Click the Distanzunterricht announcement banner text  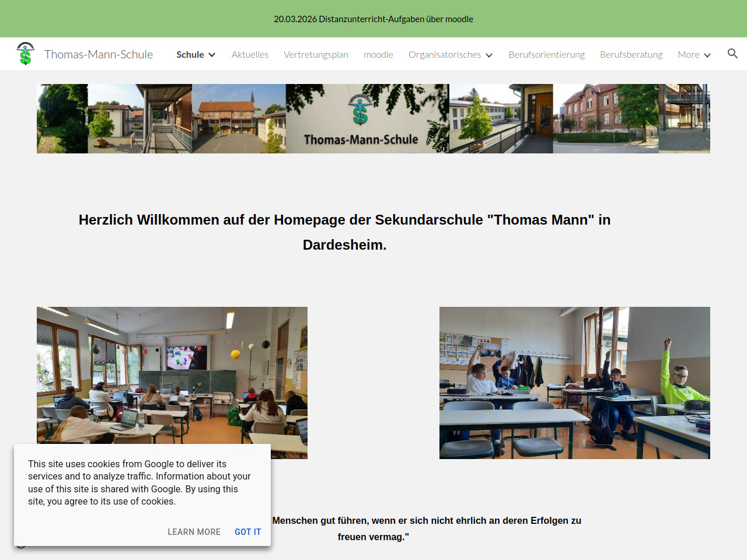pos(373,19)
